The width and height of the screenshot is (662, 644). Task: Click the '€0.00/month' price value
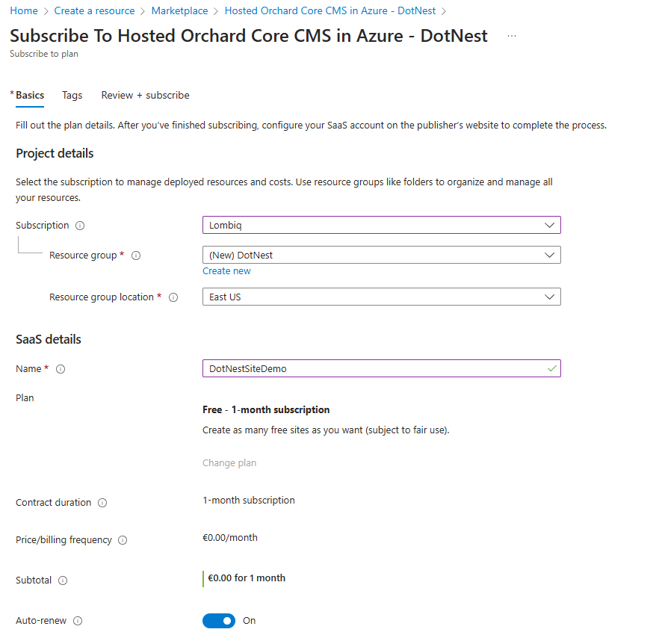[230, 538]
